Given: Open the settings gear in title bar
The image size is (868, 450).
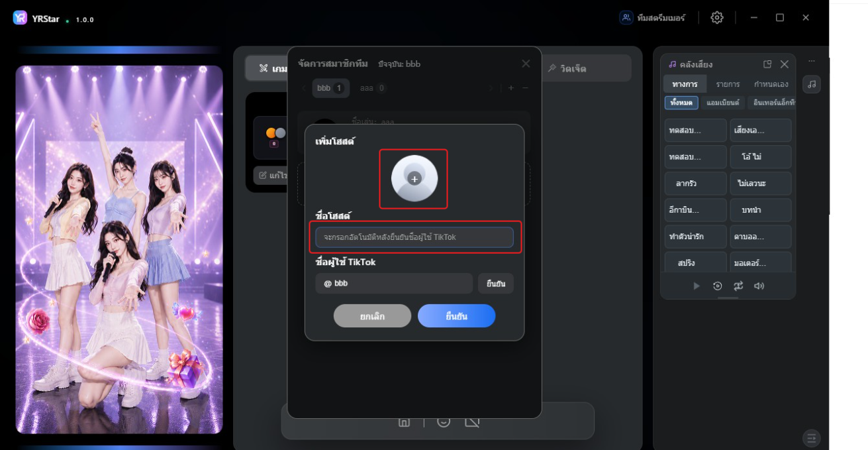Looking at the screenshot, I should 717,18.
